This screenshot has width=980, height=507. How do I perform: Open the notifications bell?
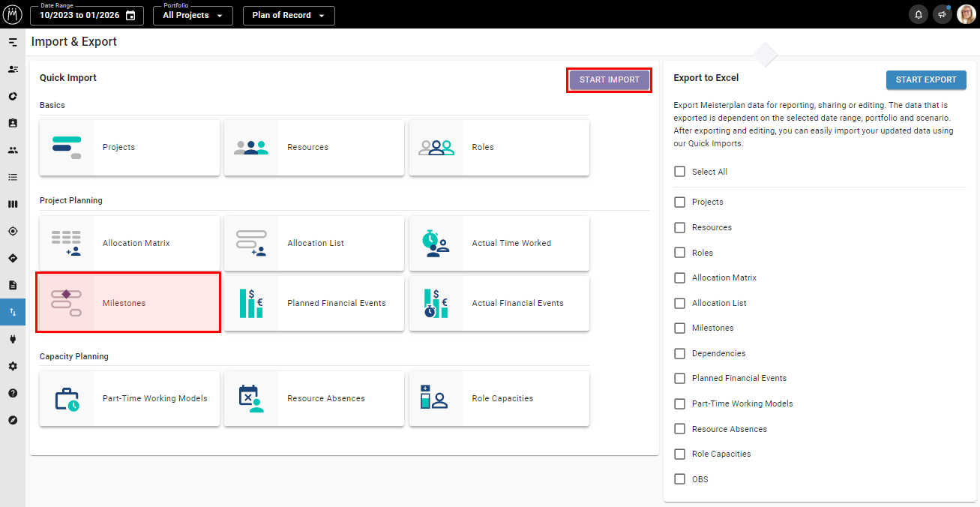(918, 14)
